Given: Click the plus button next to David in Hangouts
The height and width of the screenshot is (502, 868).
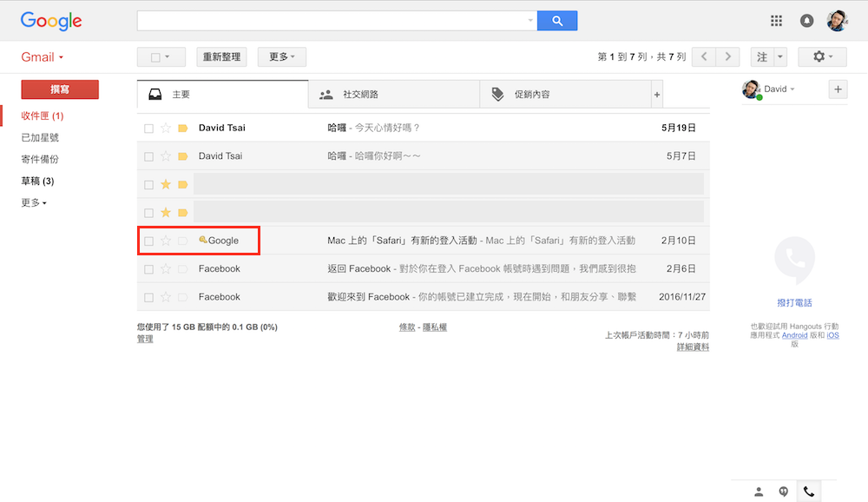Looking at the screenshot, I should click(838, 89).
